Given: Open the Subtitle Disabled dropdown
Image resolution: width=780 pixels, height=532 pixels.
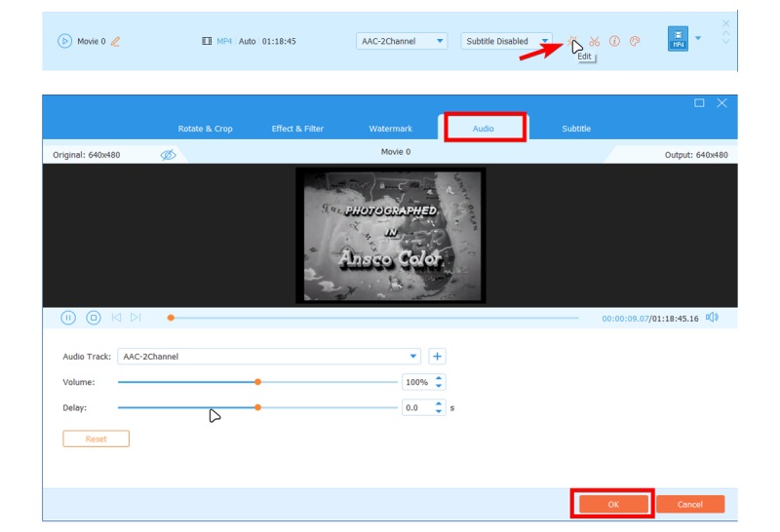Looking at the screenshot, I should (x=506, y=41).
